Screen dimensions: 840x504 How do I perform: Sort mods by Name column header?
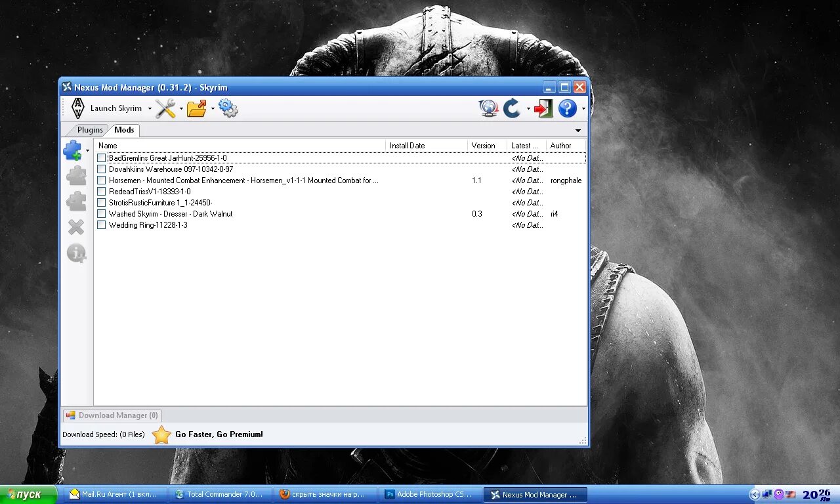click(240, 146)
